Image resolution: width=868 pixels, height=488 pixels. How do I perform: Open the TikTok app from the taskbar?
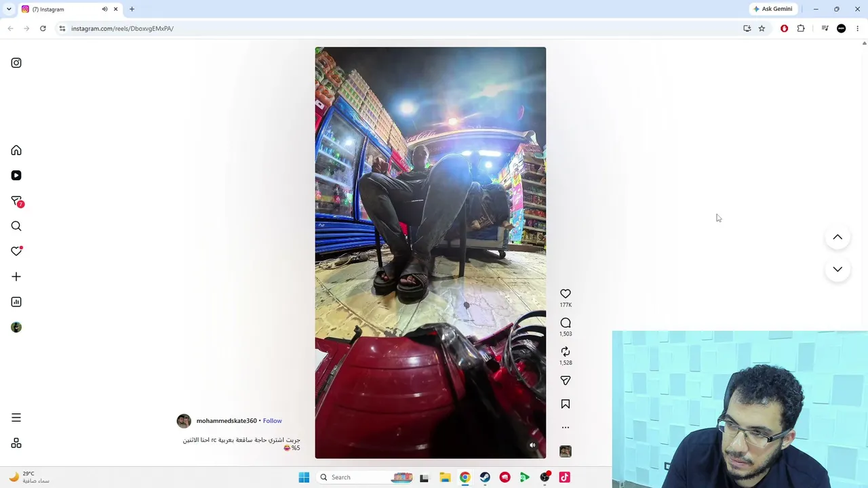tap(564, 477)
